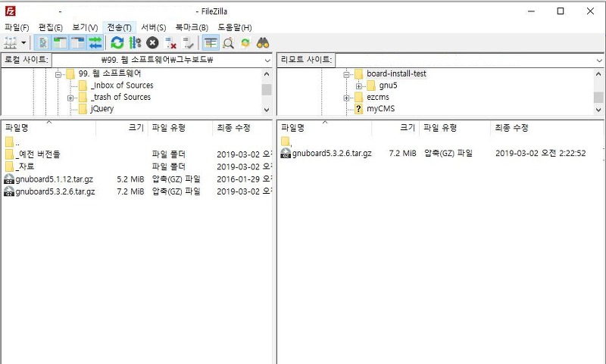Image resolution: width=606 pixels, height=364 pixels.
Task: Toggle synchronized browsing
Action: [245, 43]
